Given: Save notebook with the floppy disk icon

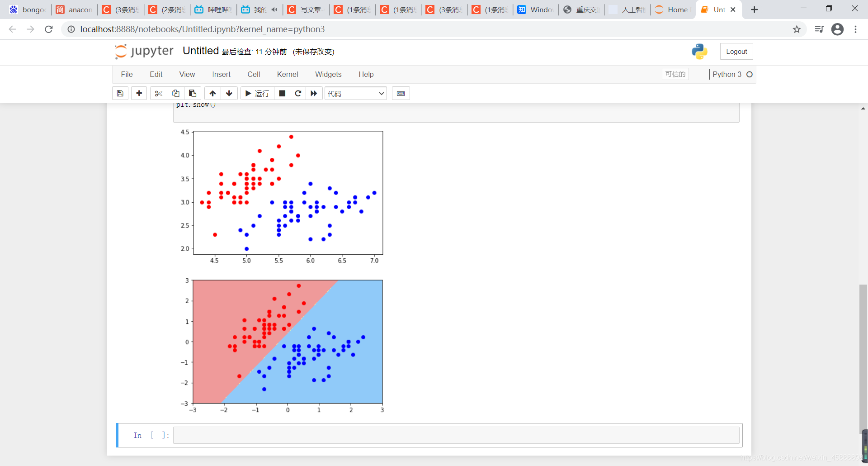Looking at the screenshot, I should (120, 93).
